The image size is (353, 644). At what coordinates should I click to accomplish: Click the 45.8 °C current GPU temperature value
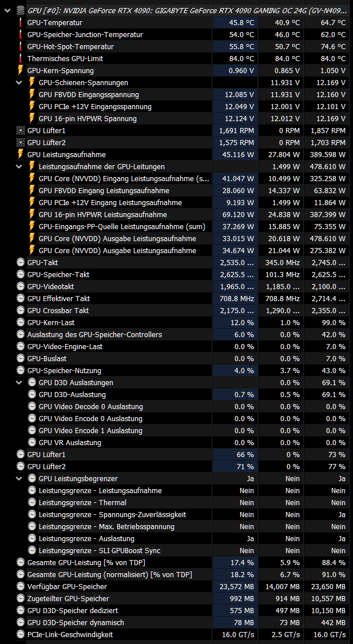coord(241,23)
